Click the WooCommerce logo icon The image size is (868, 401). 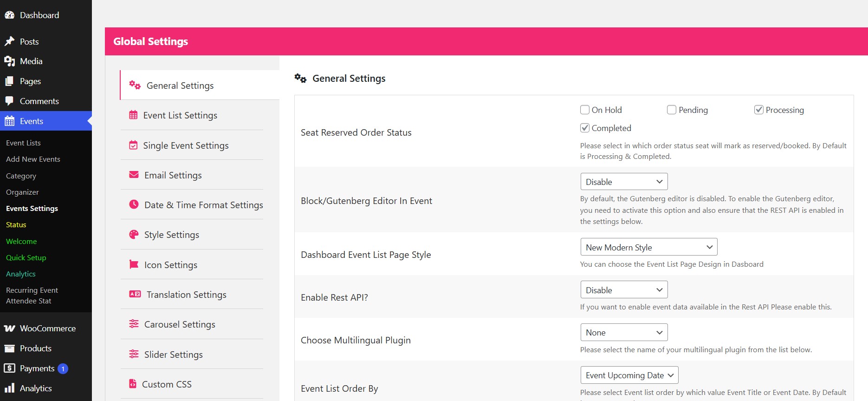[9, 329]
